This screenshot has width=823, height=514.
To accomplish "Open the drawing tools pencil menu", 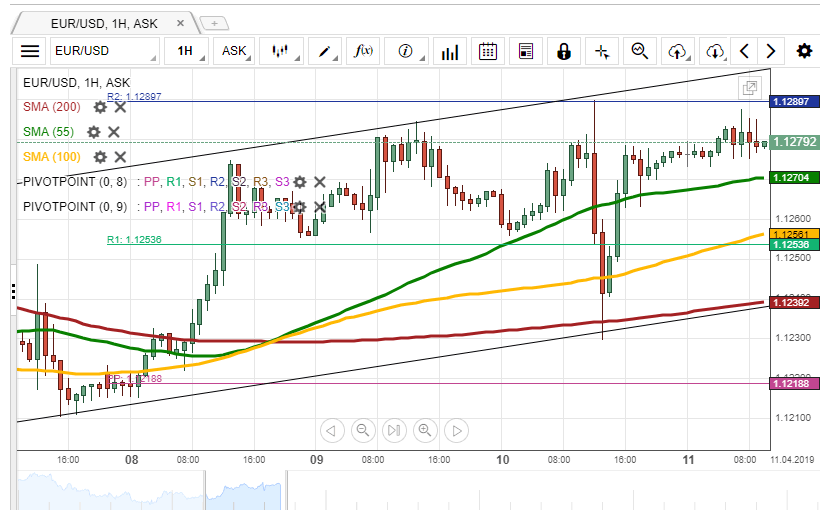I will pyautogui.click(x=325, y=51).
